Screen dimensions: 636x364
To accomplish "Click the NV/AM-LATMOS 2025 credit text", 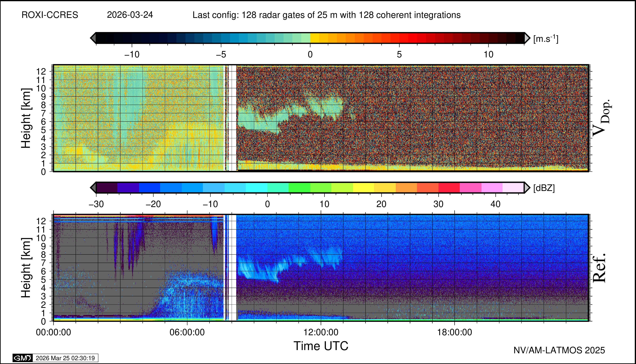I will [x=559, y=350].
